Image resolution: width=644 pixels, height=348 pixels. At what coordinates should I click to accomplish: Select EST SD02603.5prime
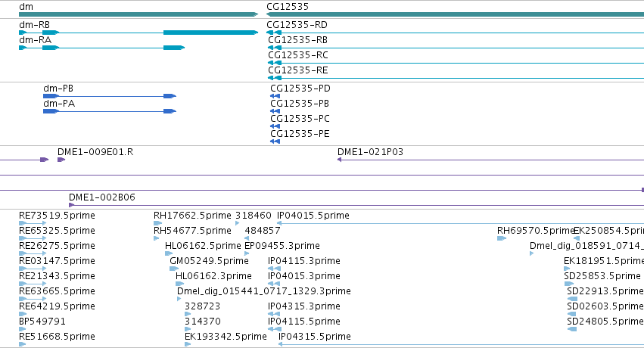coord(605,307)
